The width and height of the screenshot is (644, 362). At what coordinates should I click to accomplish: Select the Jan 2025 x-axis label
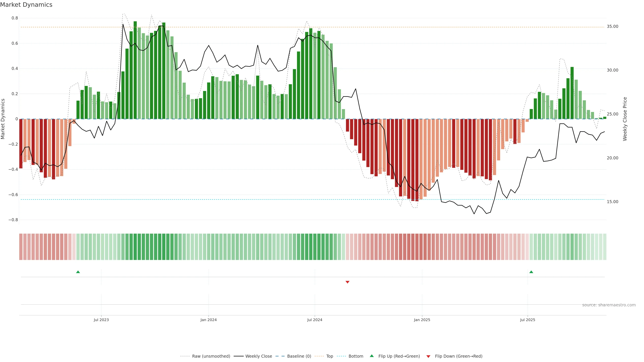(422, 320)
